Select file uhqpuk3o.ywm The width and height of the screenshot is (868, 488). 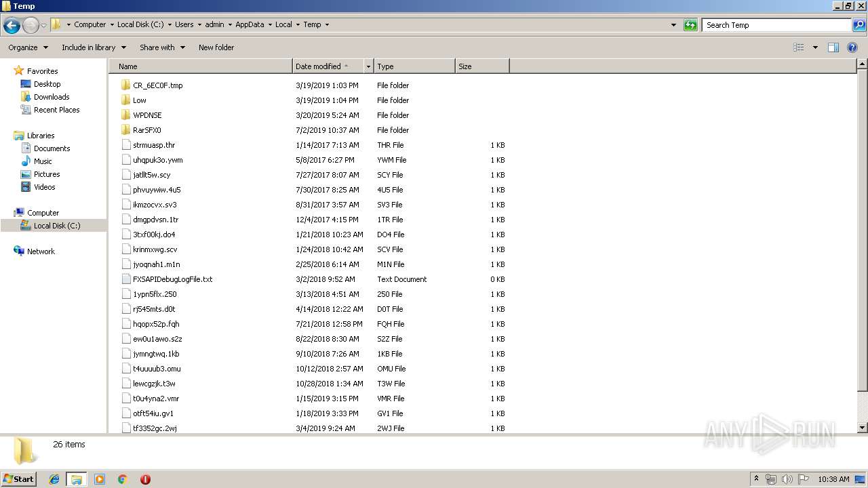[x=157, y=160]
